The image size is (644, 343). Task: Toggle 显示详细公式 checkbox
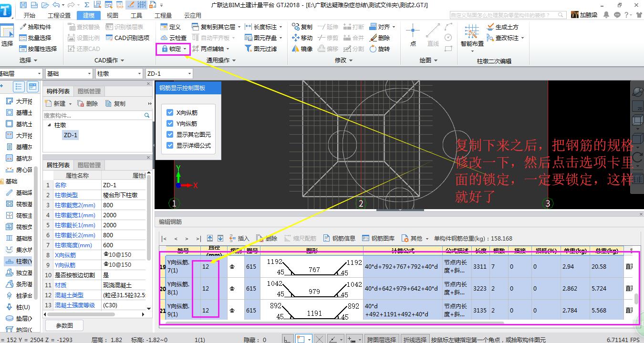pyautogui.click(x=170, y=146)
